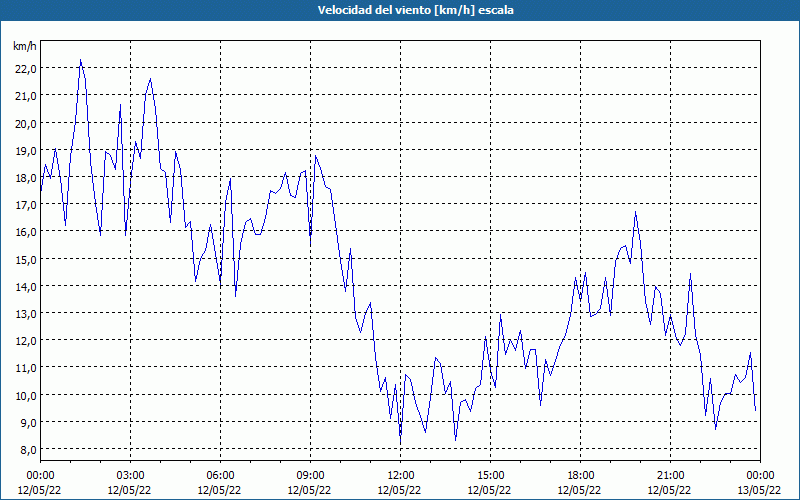Click the 09:00 time axis label

pyautogui.click(x=310, y=476)
